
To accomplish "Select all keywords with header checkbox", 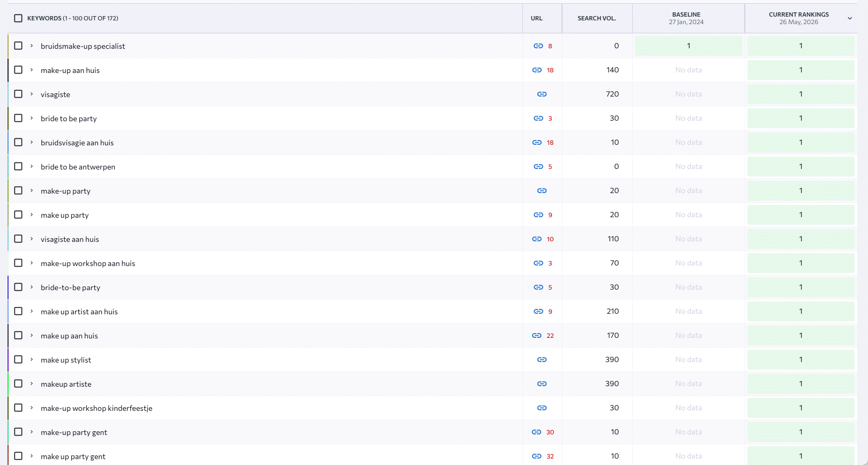I will 18,18.
